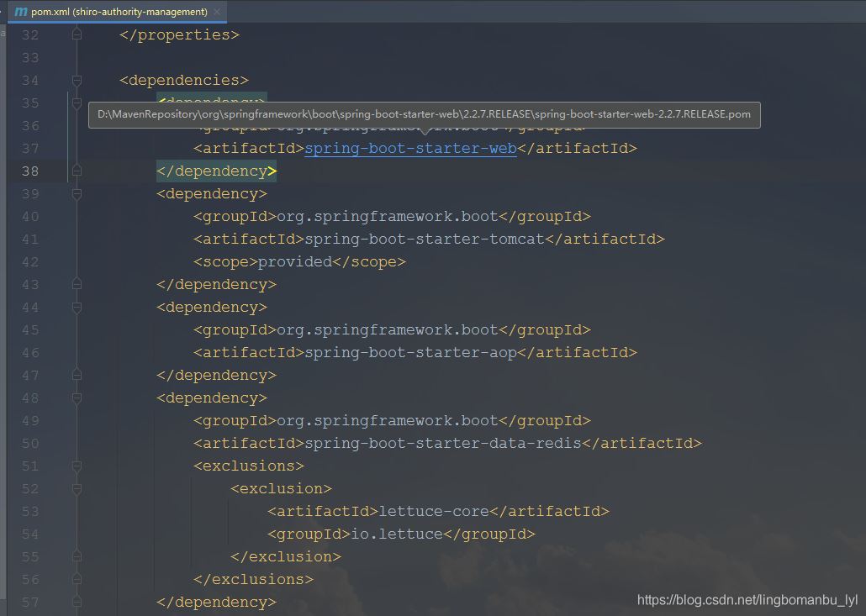This screenshot has height=616, width=866.
Task: Collapse the exclusion element fold arrow at line 52
Action: 77,488
